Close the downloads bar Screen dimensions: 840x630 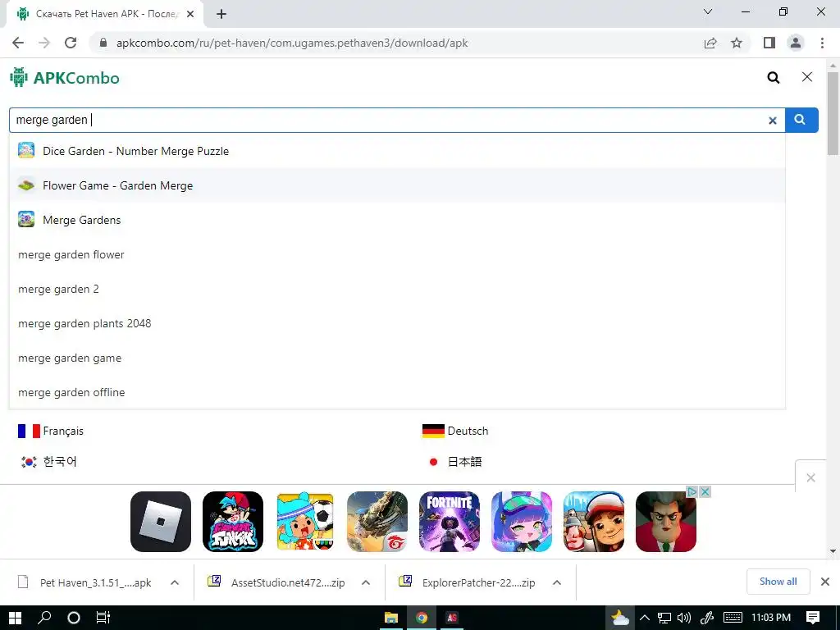coord(825,582)
